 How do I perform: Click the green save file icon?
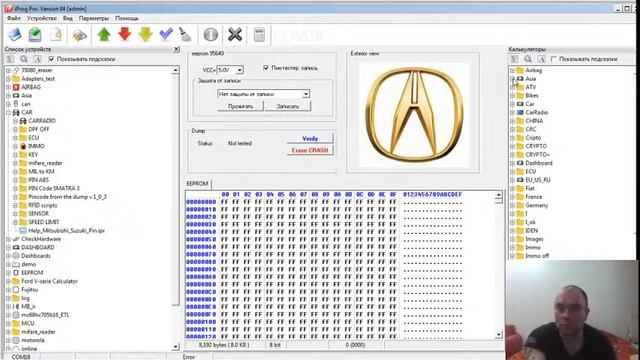click(35, 35)
